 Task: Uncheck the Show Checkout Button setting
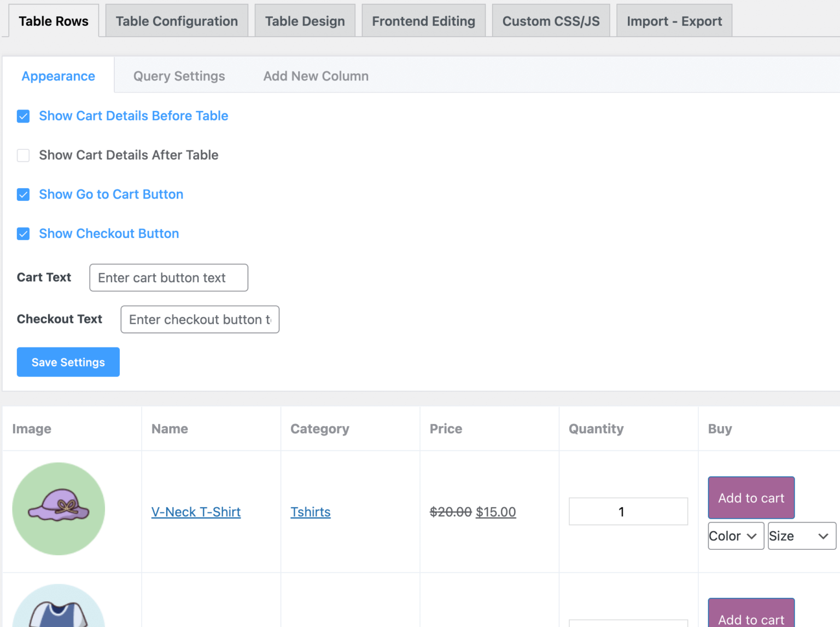click(23, 234)
